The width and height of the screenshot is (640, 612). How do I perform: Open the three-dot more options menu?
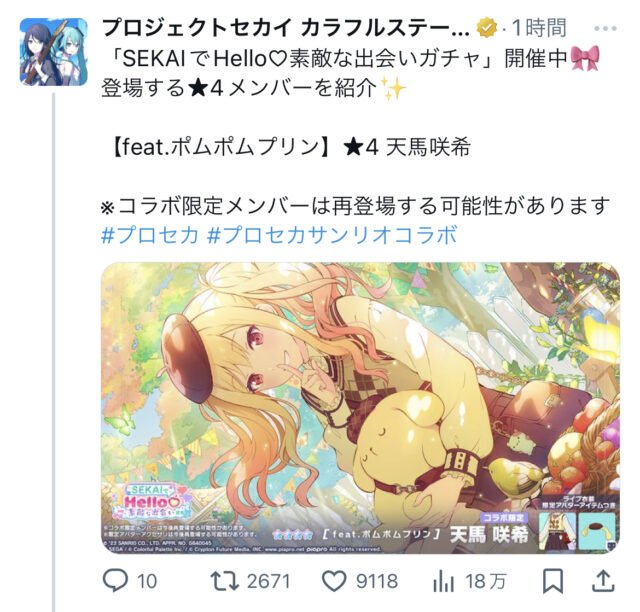(x=605, y=29)
